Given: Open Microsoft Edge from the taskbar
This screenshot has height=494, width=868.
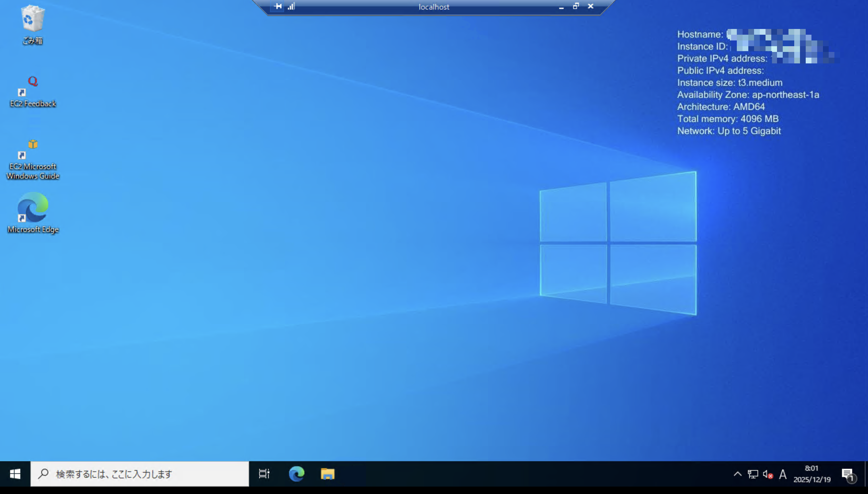Looking at the screenshot, I should point(296,474).
